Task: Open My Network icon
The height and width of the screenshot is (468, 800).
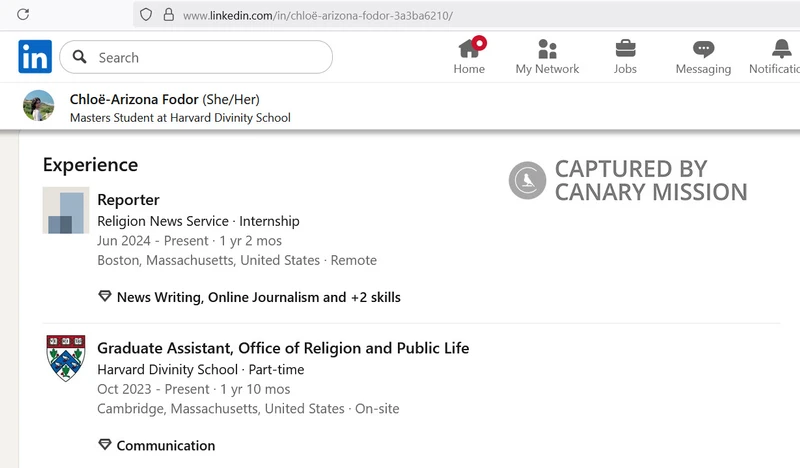Action: click(x=547, y=48)
